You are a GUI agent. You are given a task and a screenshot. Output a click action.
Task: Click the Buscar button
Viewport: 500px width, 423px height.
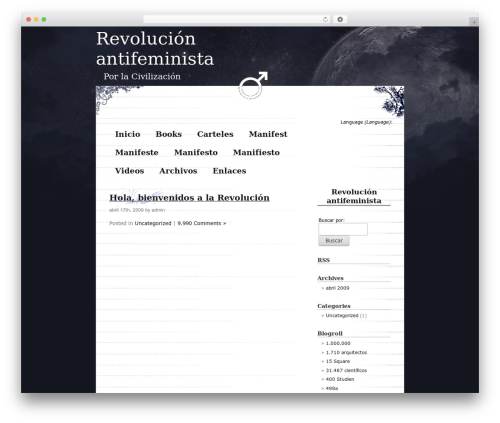(x=334, y=241)
